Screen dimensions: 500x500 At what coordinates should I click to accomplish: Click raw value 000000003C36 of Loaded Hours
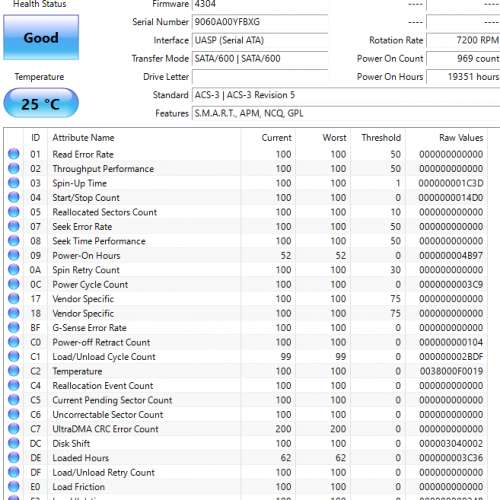tap(451, 458)
